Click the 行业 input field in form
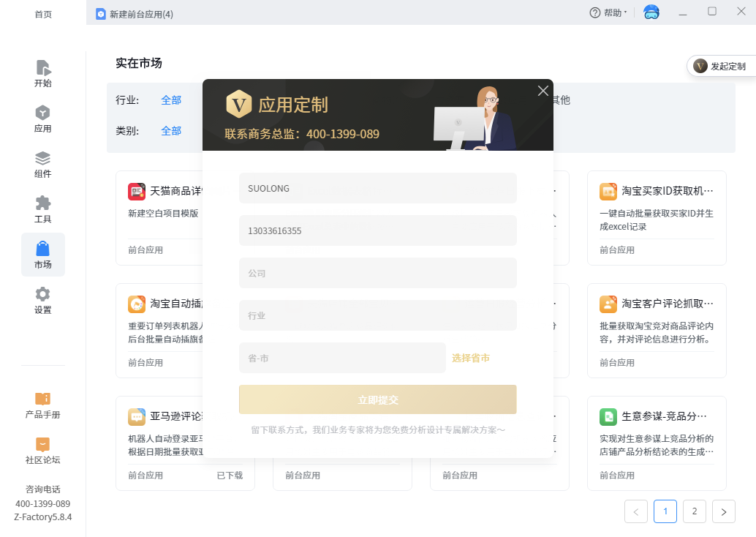 (377, 315)
